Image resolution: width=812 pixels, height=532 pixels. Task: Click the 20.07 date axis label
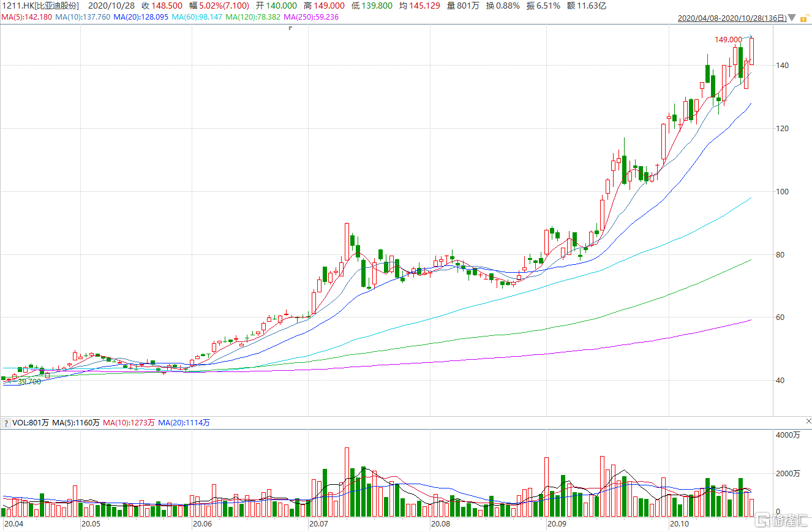click(318, 524)
